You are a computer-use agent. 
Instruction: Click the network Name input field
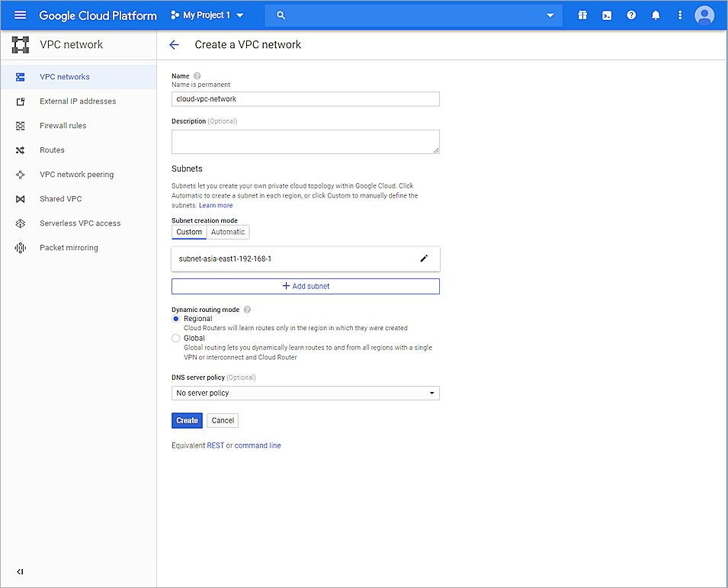tap(305, 99)
